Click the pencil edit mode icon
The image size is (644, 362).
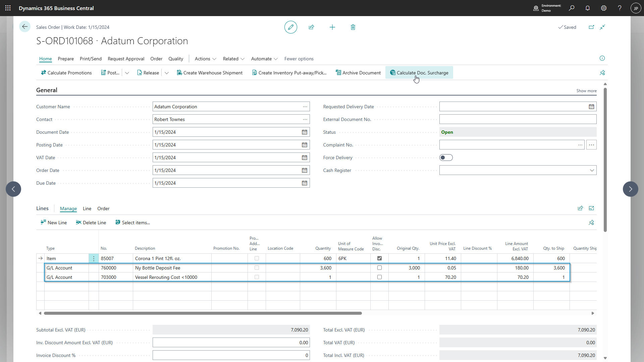291,27
